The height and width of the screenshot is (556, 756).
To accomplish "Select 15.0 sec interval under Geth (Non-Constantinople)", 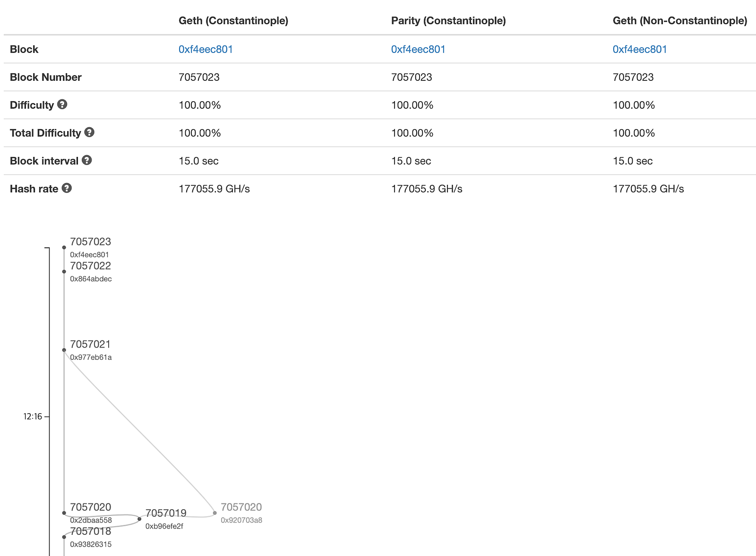I will [x=633, y=161].
